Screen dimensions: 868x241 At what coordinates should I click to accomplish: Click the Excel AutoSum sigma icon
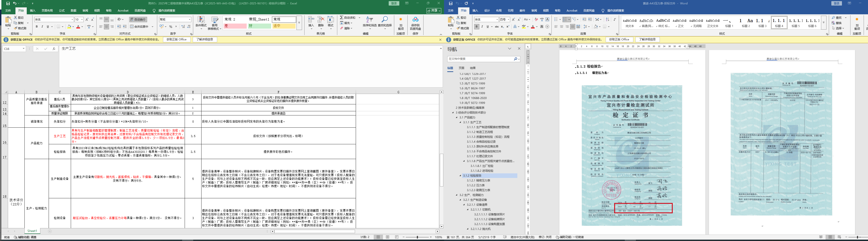[x=342, y=18]
